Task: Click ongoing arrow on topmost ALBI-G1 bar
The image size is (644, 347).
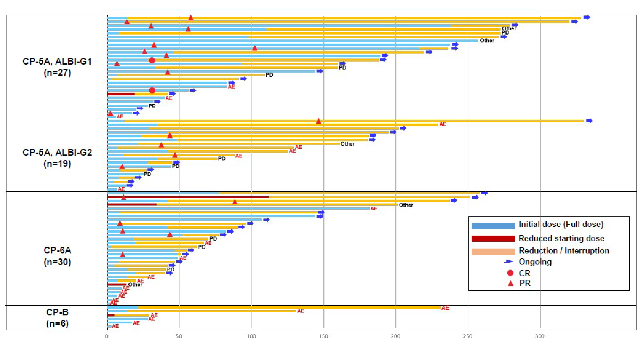Action: point(587,17)
